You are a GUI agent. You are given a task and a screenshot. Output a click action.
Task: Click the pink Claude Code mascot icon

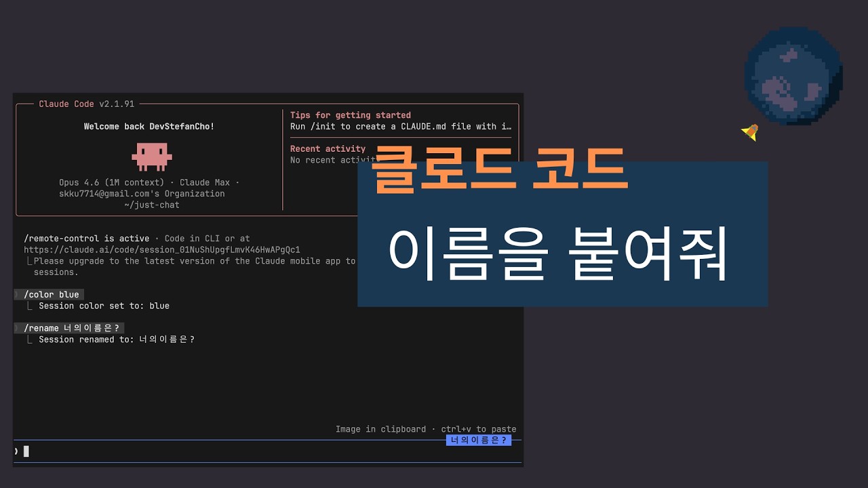point(152,157)
